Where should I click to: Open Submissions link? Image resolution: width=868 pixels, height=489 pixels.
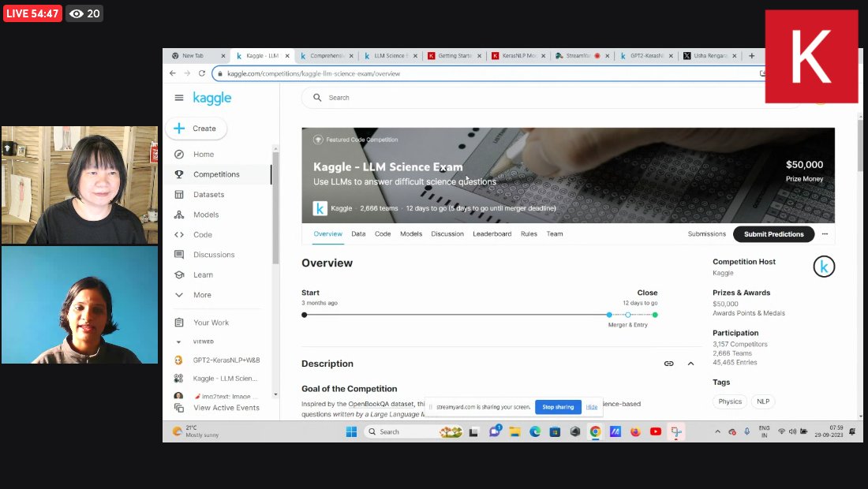click(706, 234)
